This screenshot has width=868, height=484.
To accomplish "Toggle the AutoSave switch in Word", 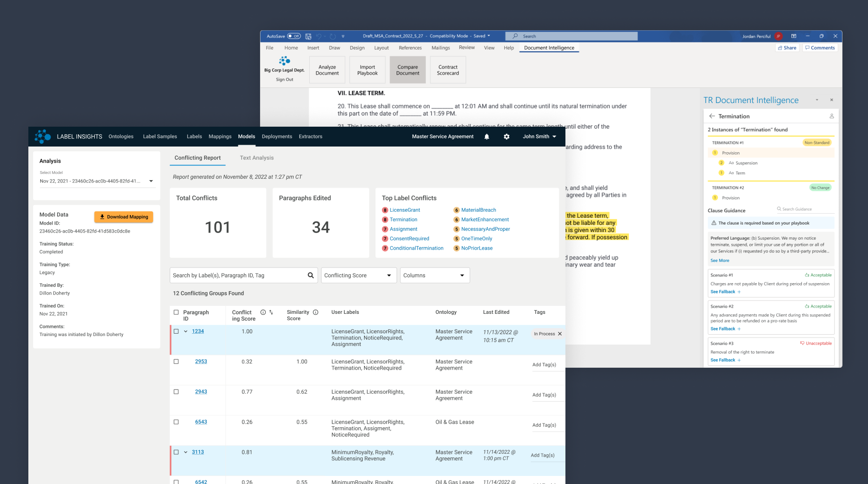I will point(294,36).
